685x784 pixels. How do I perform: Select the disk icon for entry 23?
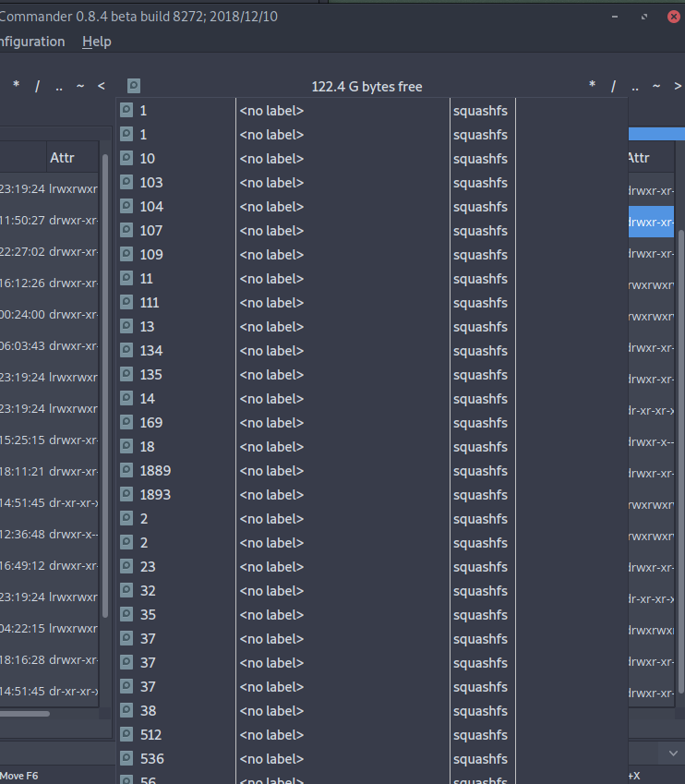point(126,566)
